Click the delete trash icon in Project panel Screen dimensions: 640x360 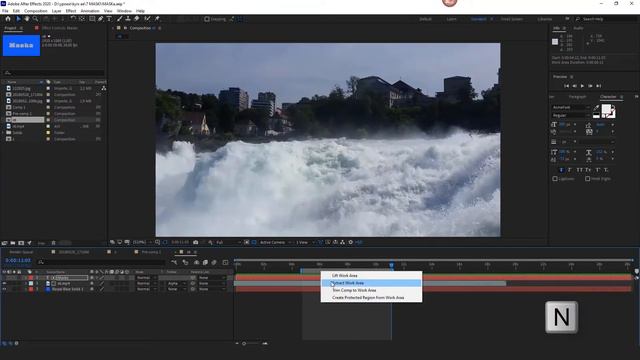click(53, 243)
